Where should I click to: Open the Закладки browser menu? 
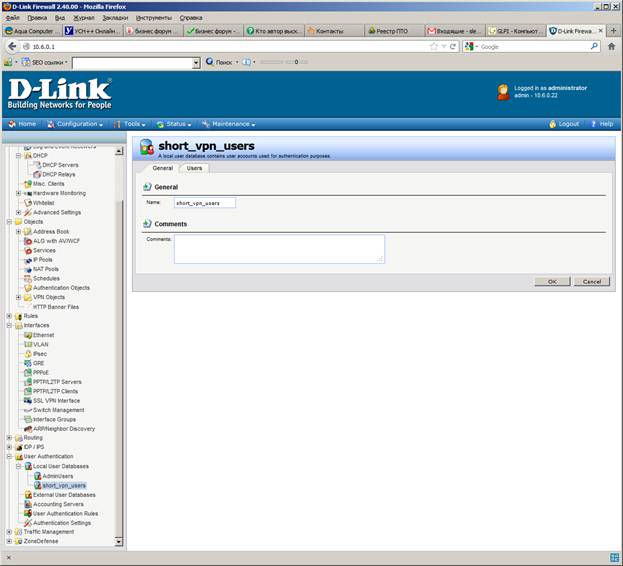coord(115,18)
